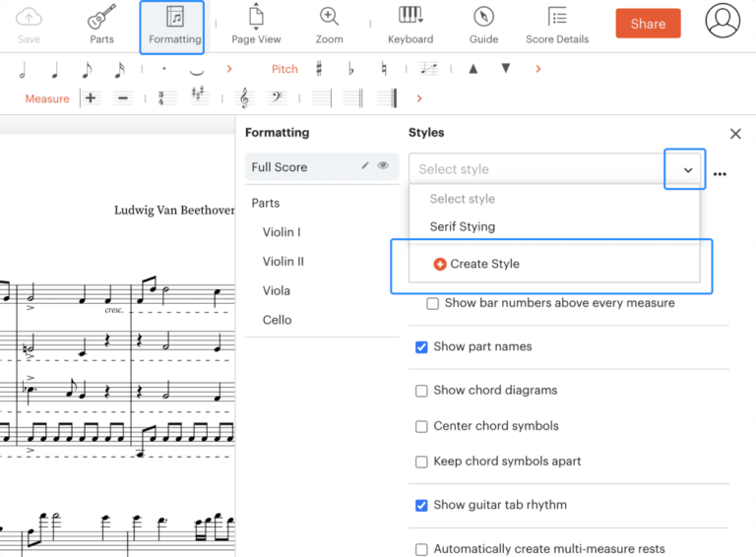Apply a sharp accidental
756x557 pixels.
319,69
